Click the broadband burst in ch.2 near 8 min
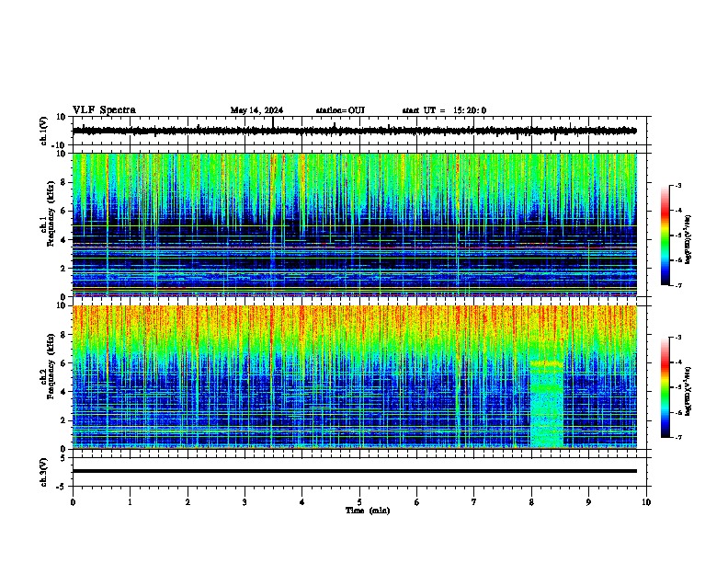728x563 pixels. [x=547, y=403]
